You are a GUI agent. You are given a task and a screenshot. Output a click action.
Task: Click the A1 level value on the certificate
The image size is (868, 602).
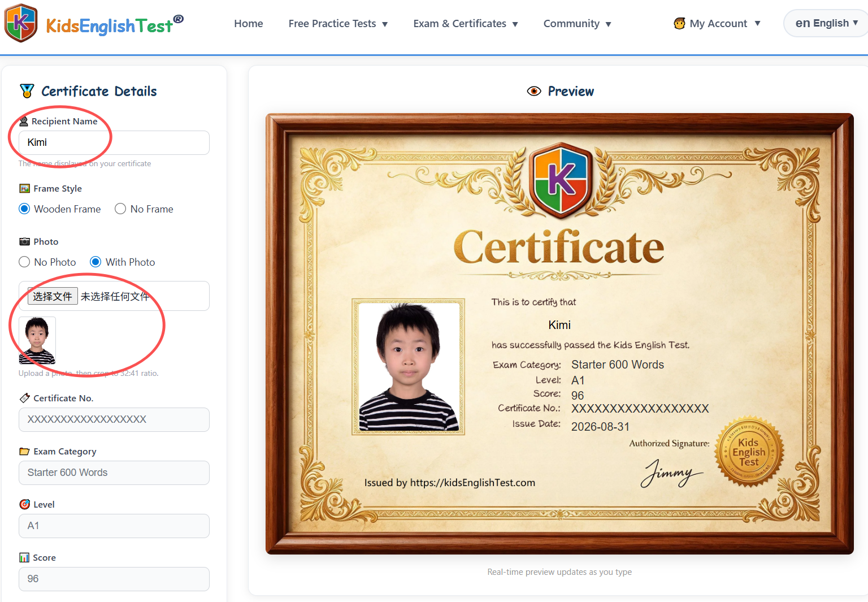pyautogui.click(x=578, y=380)
